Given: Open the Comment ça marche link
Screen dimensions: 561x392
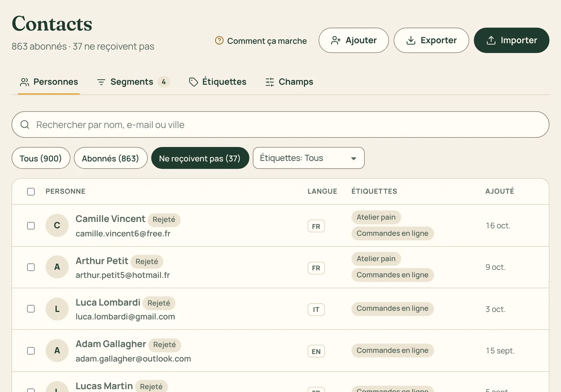Looking at the screenshot, I should coord(261,41).
